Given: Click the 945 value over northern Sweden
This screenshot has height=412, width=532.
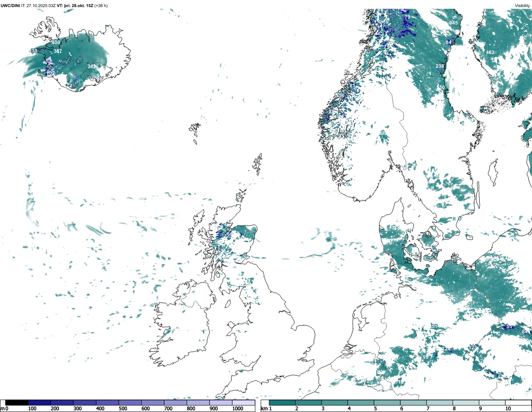Looking at the screenshot, I should tap(453, 23).
